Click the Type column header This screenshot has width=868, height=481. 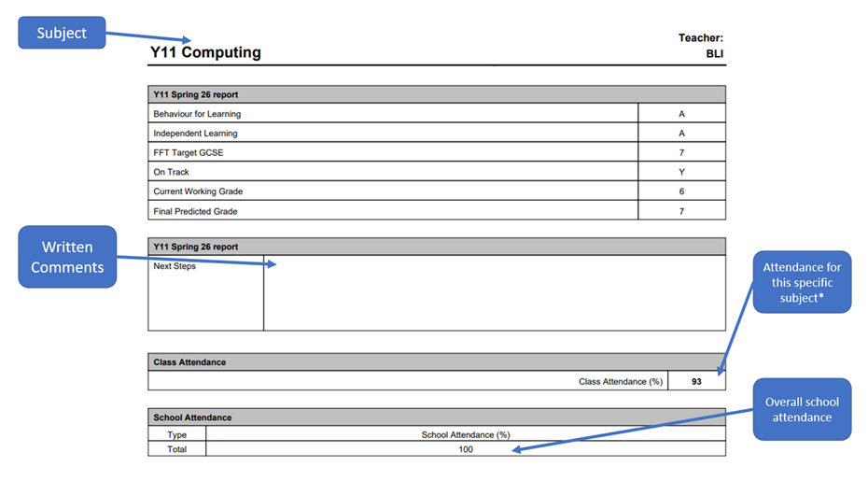tap(176, 435)
